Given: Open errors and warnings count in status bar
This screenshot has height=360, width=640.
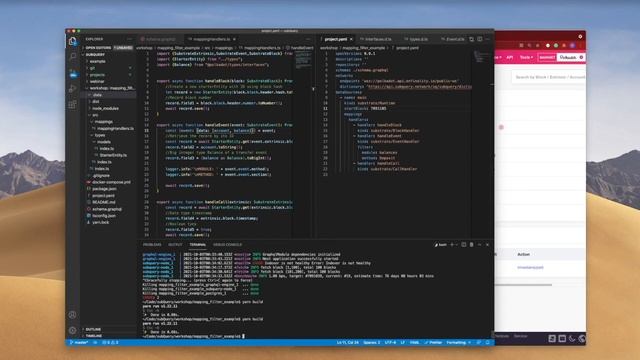Looking at the screenshot, I should coord(110,342).
